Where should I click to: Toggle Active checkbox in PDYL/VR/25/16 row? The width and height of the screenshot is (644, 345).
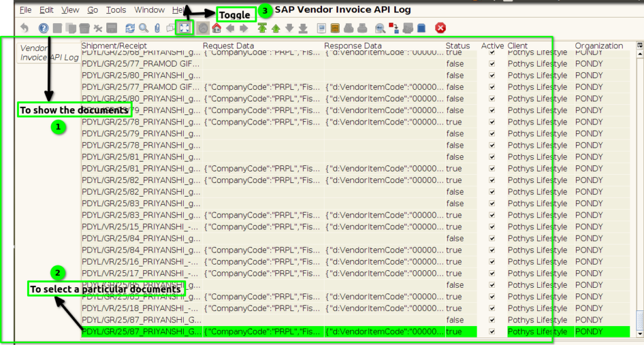[x=492, y=261]
